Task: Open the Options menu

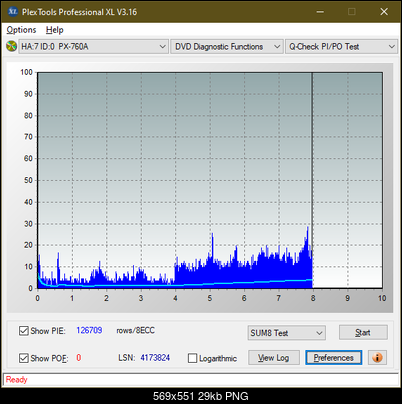Action: tap(21, 30)
